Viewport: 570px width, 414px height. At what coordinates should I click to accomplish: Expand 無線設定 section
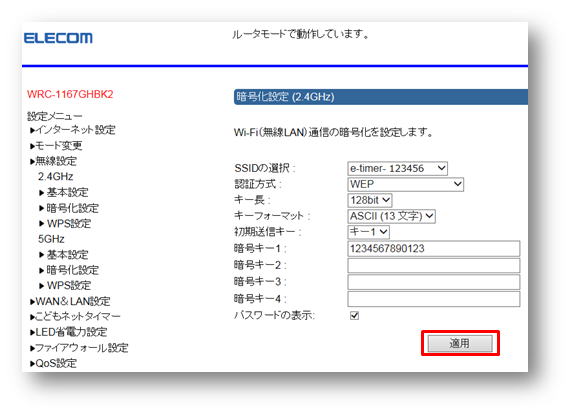(53, 161)
